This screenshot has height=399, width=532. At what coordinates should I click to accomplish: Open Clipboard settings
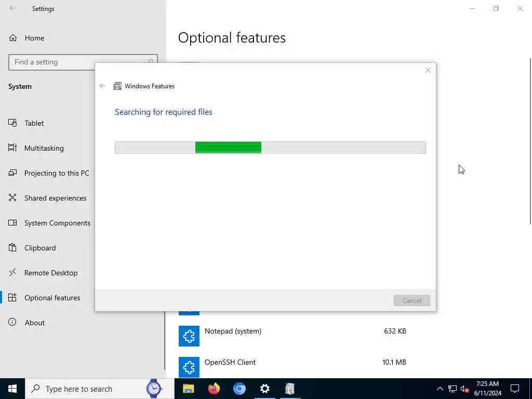40,248
